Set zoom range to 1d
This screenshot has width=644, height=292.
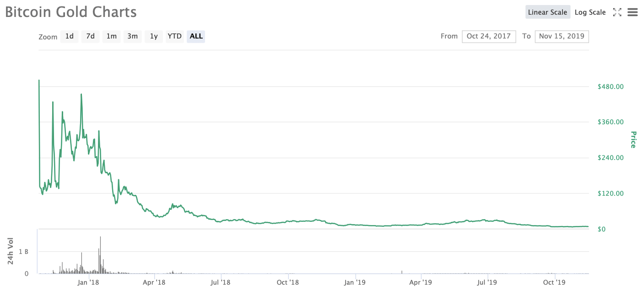69,36
